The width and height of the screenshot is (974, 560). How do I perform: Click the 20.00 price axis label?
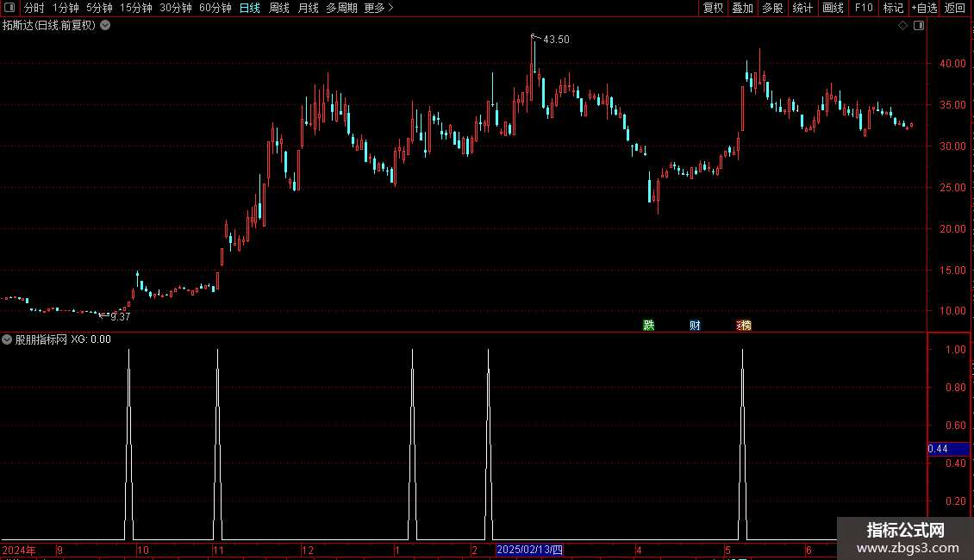(x=952, y=228)
